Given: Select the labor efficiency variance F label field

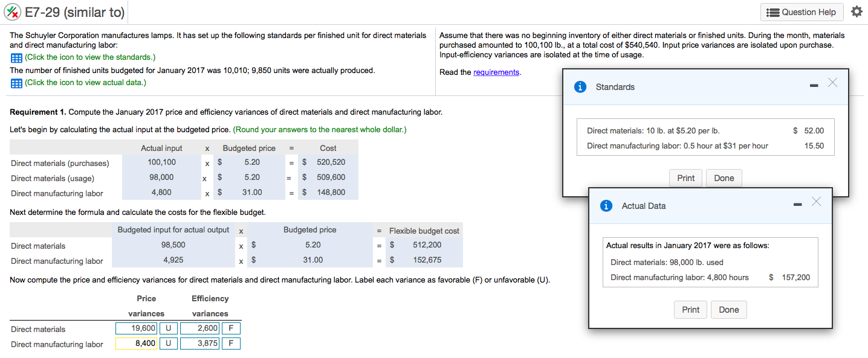Looking at the screenshot, I should [x=231, y=344].
